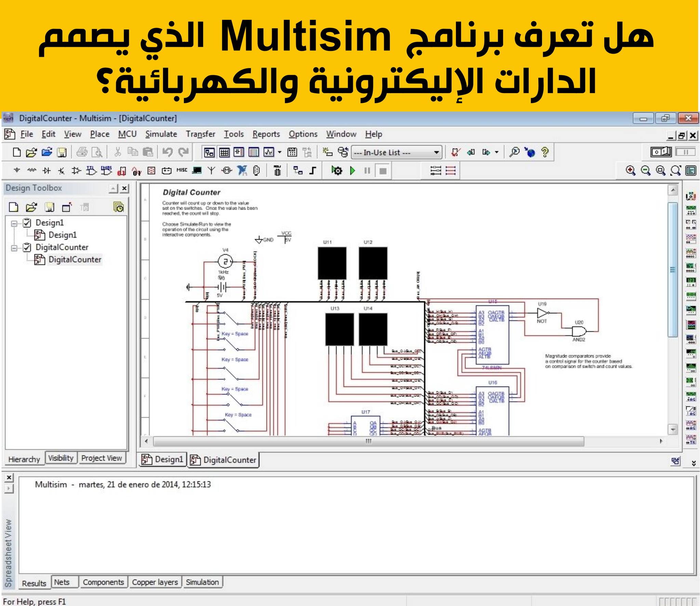Click the Print icon in the toolbar

(x=82, y=152)
